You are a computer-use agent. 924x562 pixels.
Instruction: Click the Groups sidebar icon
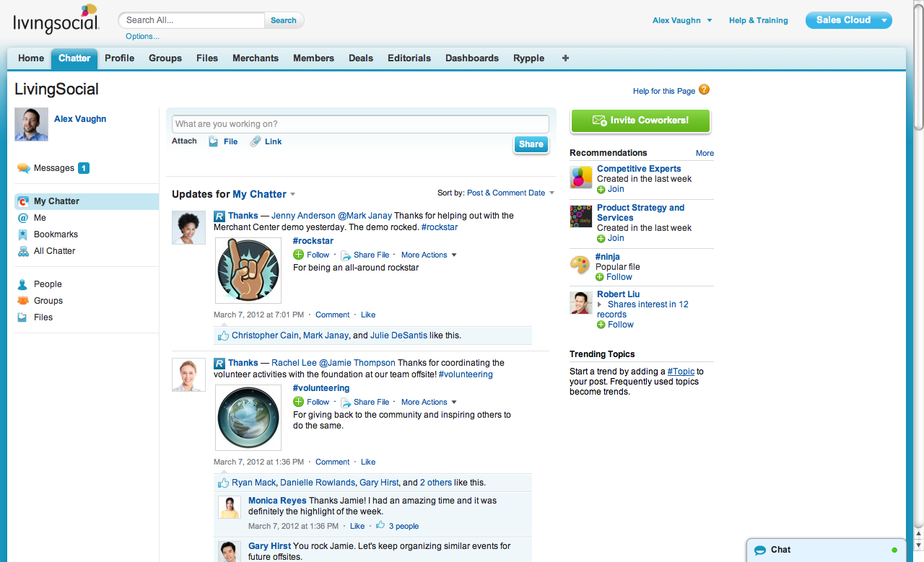tap(23, 301)
